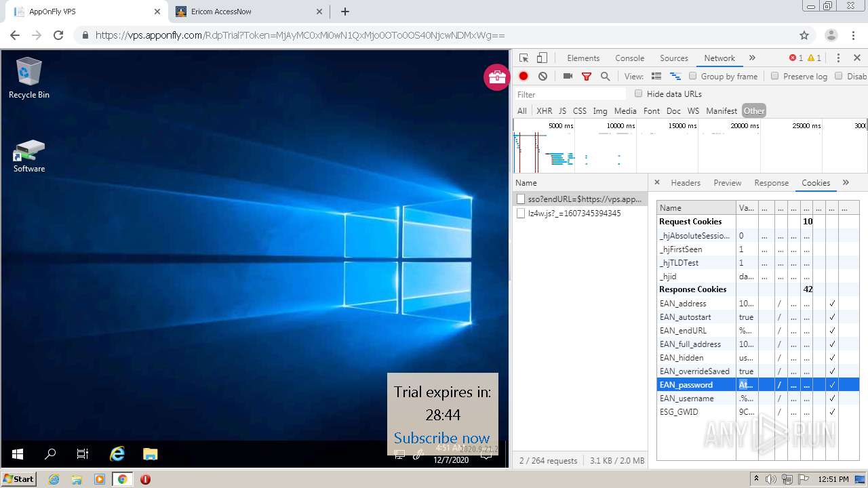The height and width of the screenshot is (488, 868).
Task: Open Task View on the remote taskbar
Action: point(82,454)
